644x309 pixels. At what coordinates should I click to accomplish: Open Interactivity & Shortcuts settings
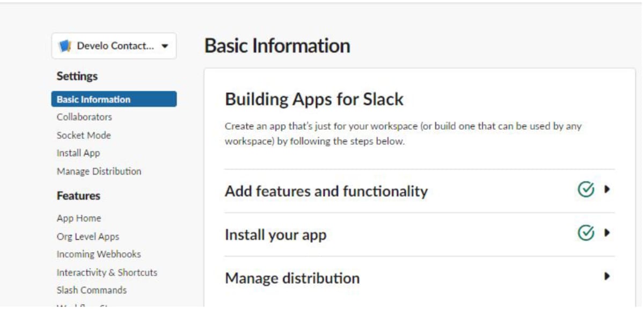[x=106, y=272]
